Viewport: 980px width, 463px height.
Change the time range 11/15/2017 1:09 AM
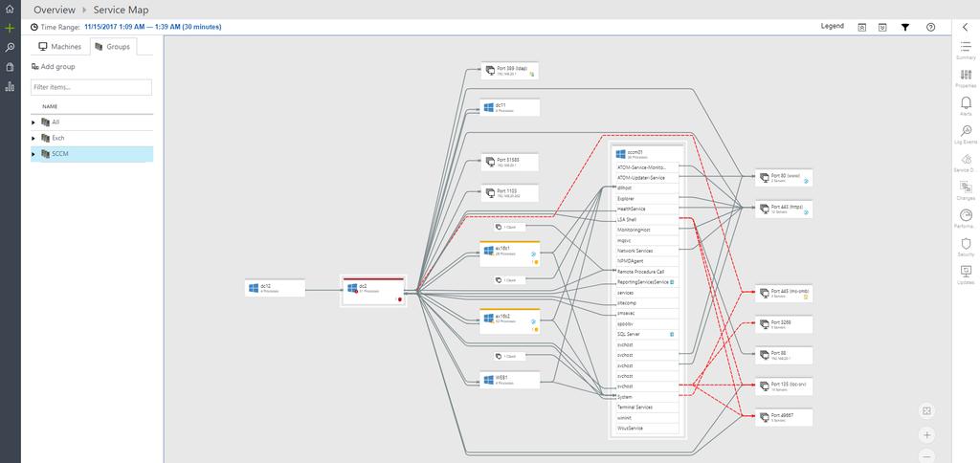(152, 27)
